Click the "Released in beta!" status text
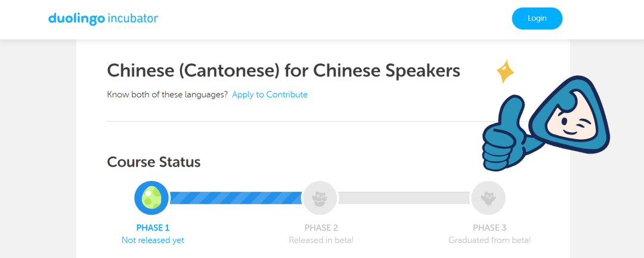Screen dimensions: 644x258 (x=321, y=240)
